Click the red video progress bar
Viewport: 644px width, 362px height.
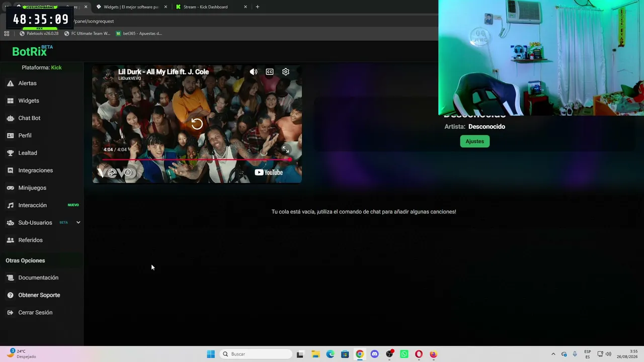[197, 159]
